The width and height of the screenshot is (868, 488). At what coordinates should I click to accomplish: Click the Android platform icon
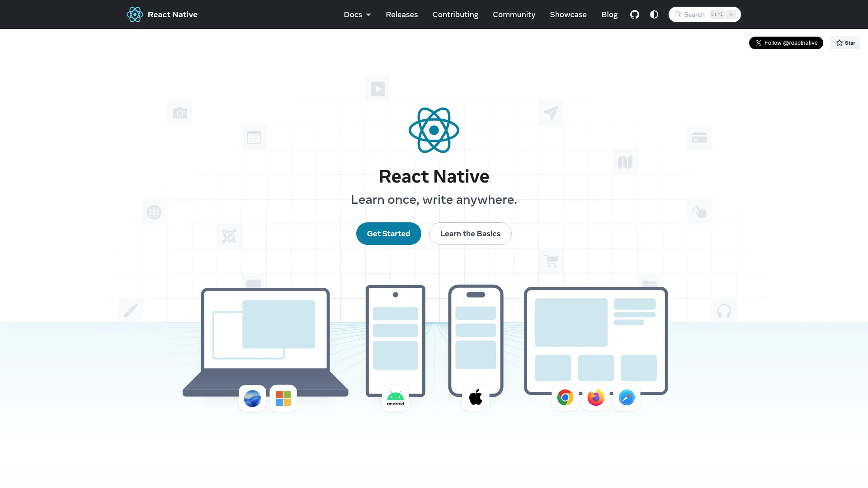point(396,398)
